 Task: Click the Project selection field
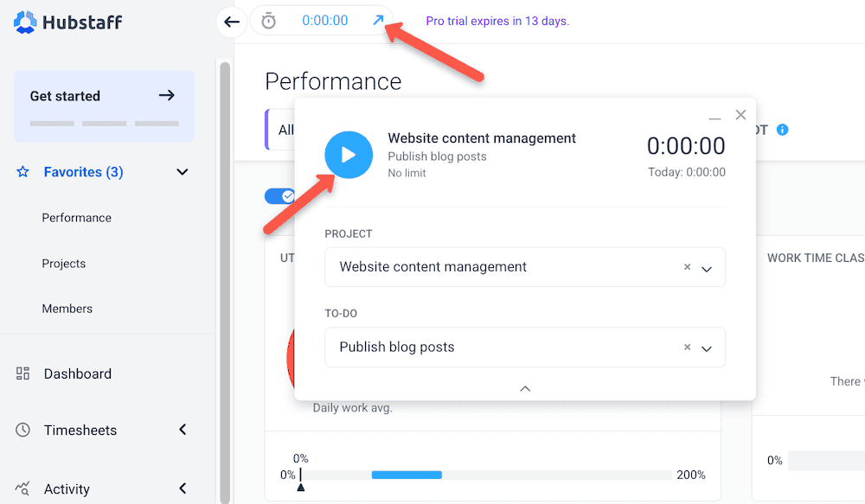point(525,267)
